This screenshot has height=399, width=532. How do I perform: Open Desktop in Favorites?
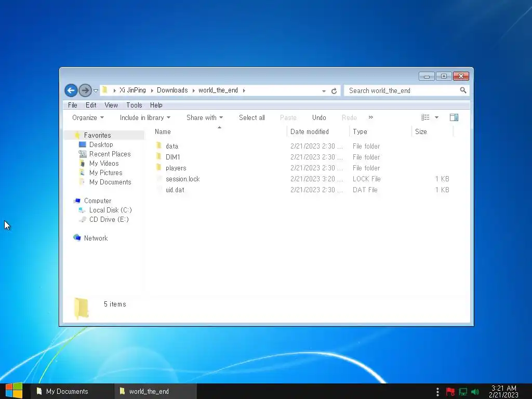click(101, 144)
